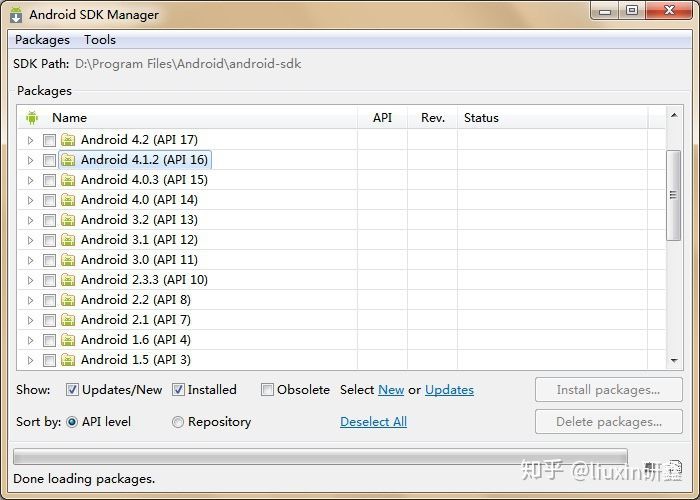Click the scrollbar up arrow

(674, 115)
